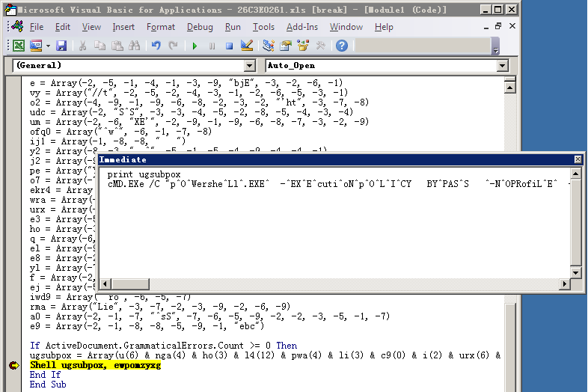The image size is (588, 392).
Task: Click the cMD.EXe output line
Action: [x=339, y=184]
